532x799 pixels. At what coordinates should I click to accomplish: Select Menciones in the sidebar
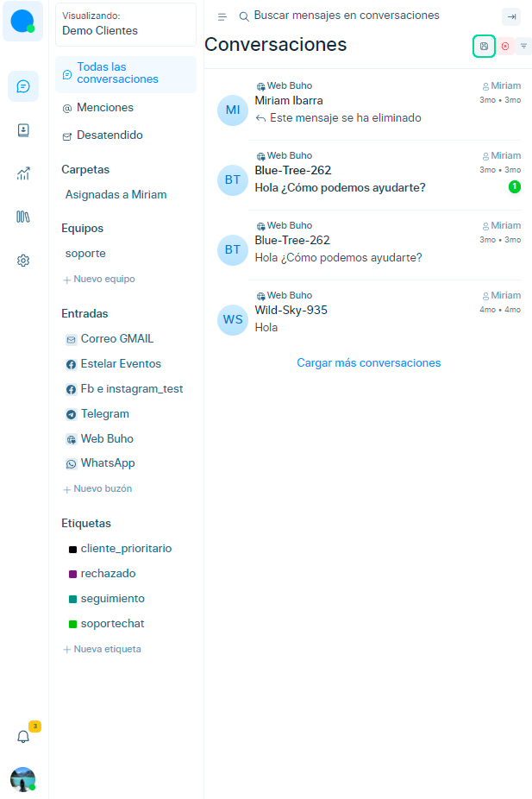104,108
